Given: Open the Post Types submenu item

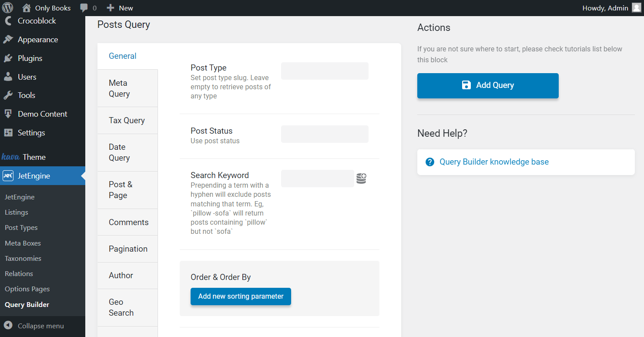Looking at the screenshot, I should point(21,228).
